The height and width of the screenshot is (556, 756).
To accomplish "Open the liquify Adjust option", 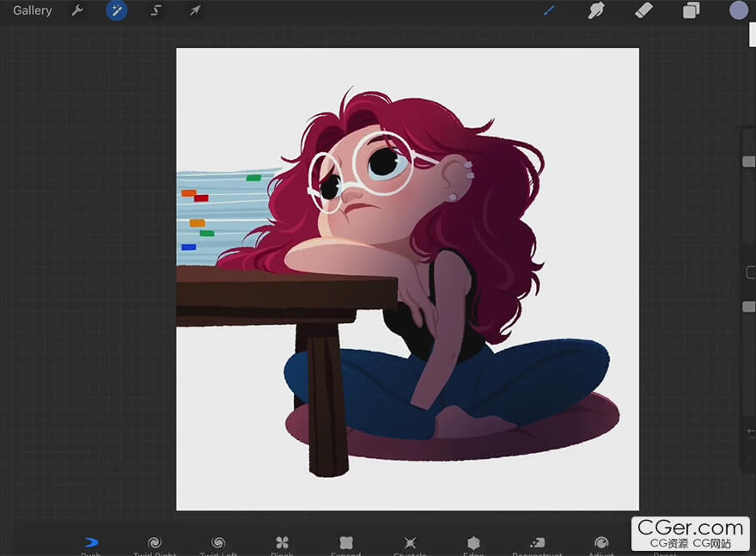I will point(601,546).
